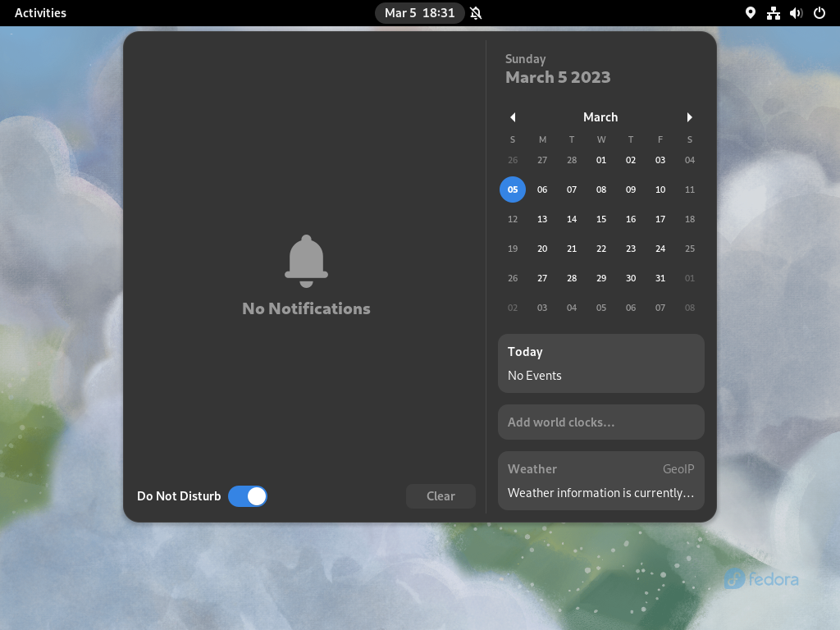Viewport: 840px width, 630px height.
Task: Choose Saturday March 11
Action: [x=689, y=189]
